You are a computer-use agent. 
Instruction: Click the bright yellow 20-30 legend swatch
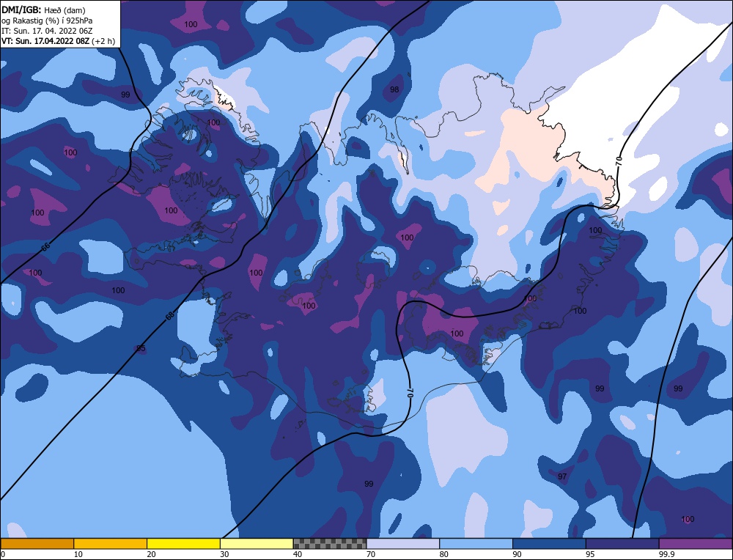tap(183, 544)
